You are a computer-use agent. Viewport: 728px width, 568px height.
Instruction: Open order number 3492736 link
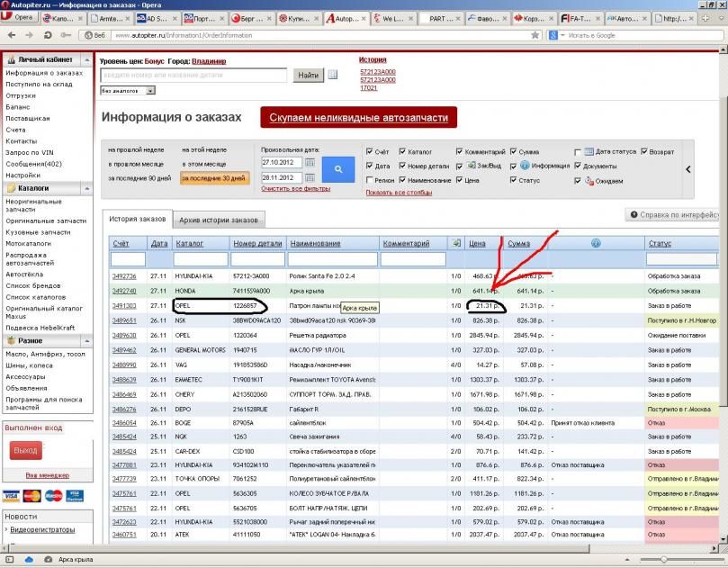(x=124, y=275)
